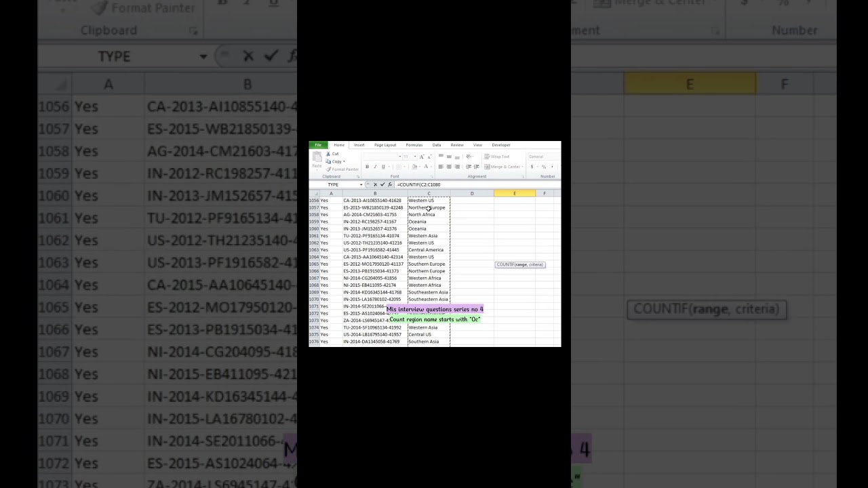Select row header 1059
Image resolution: width=868 pixels, height=488 pixels.
pos(314,222)
